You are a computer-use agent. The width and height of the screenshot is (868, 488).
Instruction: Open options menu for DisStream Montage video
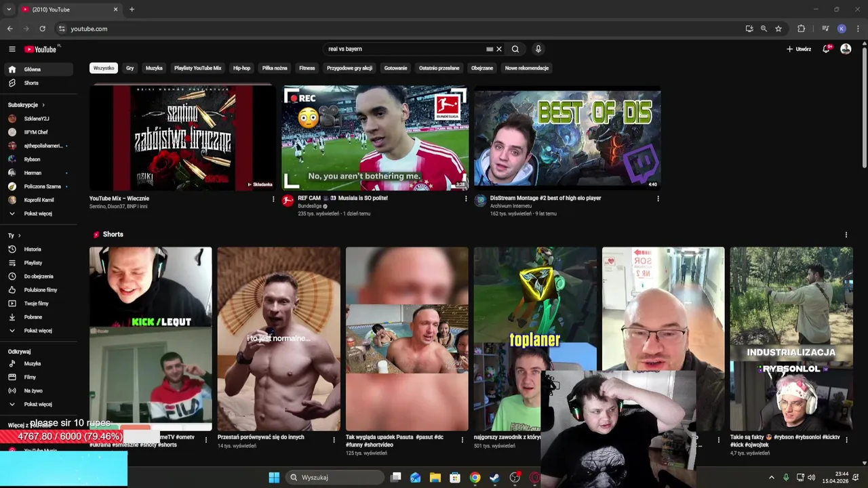(x=658, y=199)
